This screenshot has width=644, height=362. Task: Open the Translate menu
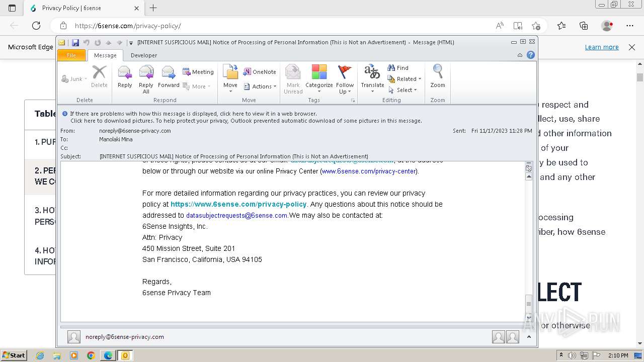pos(372,79)
